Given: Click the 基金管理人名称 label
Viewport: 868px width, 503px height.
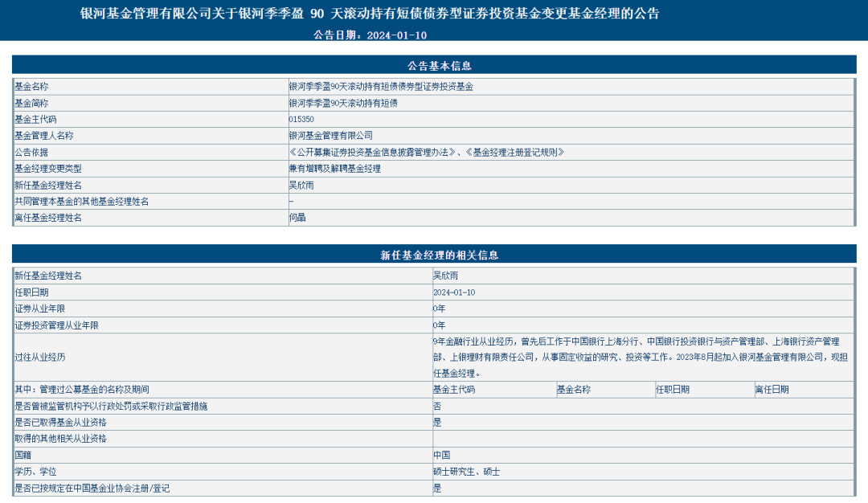Looking at the screenshot, I should tap(43, 136).
